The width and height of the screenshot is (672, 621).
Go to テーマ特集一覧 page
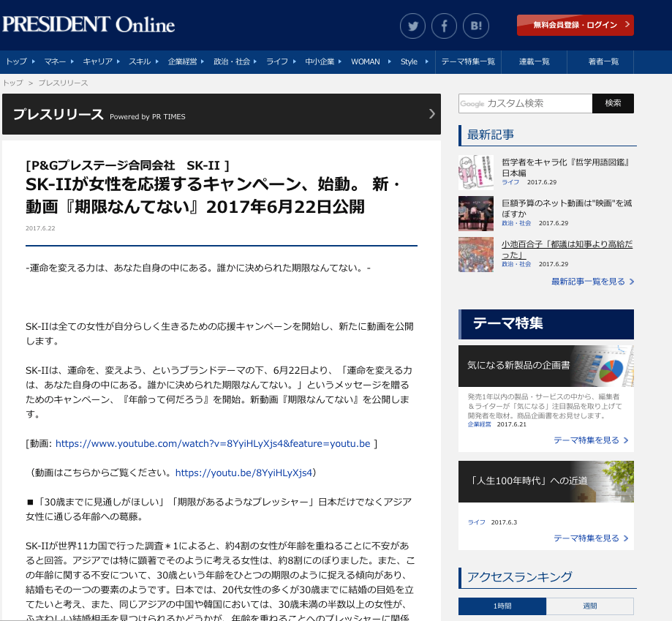click(468, 61)
